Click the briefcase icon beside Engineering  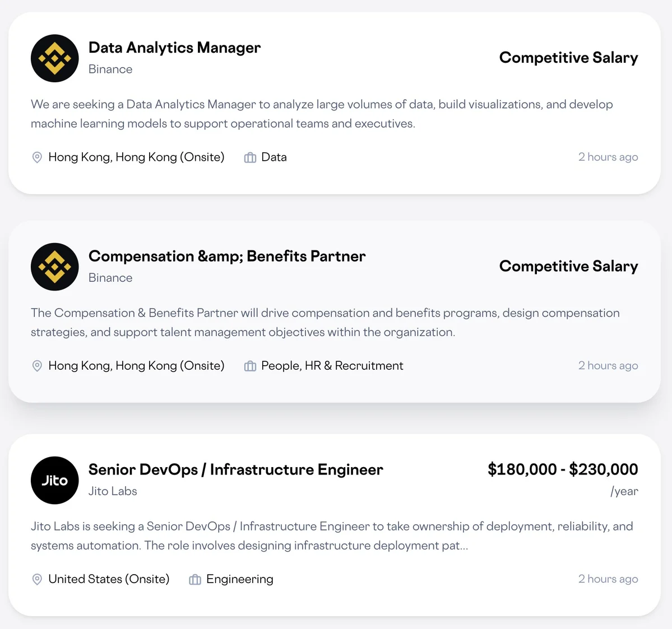[195, 579]
